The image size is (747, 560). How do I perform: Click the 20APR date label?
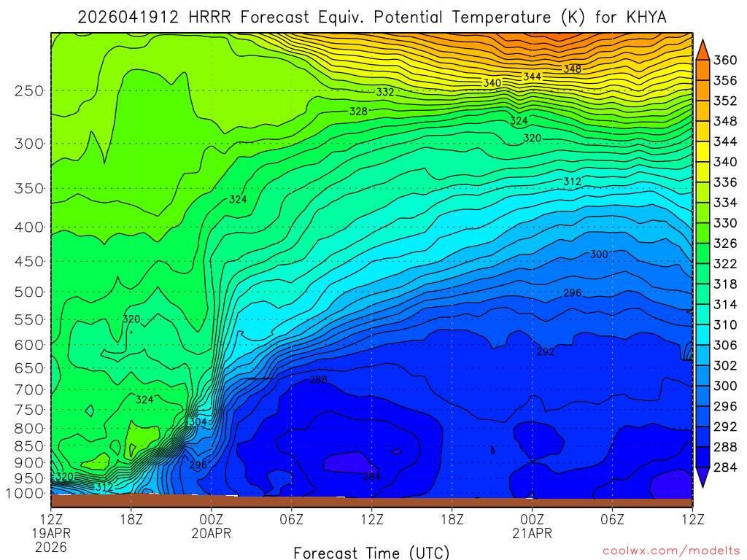tap(211, 533)
